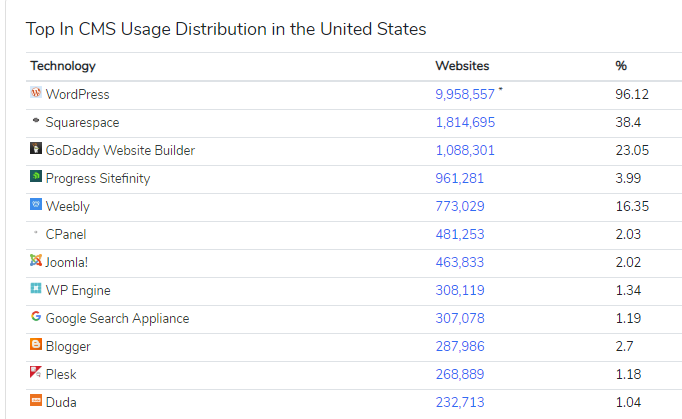
Task: Click the 2.02 percentage for Joomla!
Action: (x=628, y=262)
